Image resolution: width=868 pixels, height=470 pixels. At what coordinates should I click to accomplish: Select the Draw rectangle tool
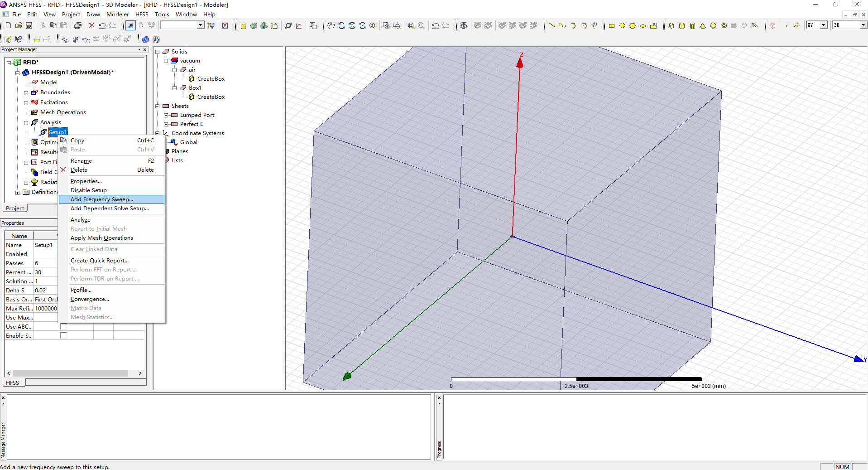(x=612, y=26)
